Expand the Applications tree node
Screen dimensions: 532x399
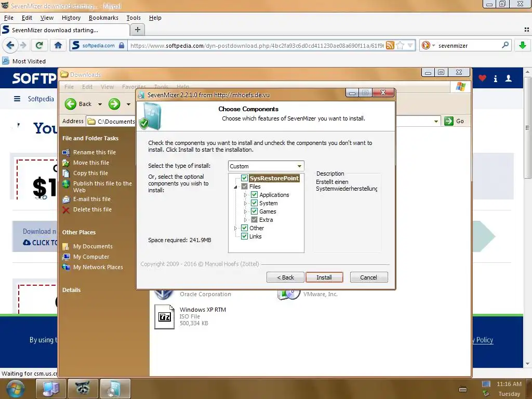pos(245,195)
